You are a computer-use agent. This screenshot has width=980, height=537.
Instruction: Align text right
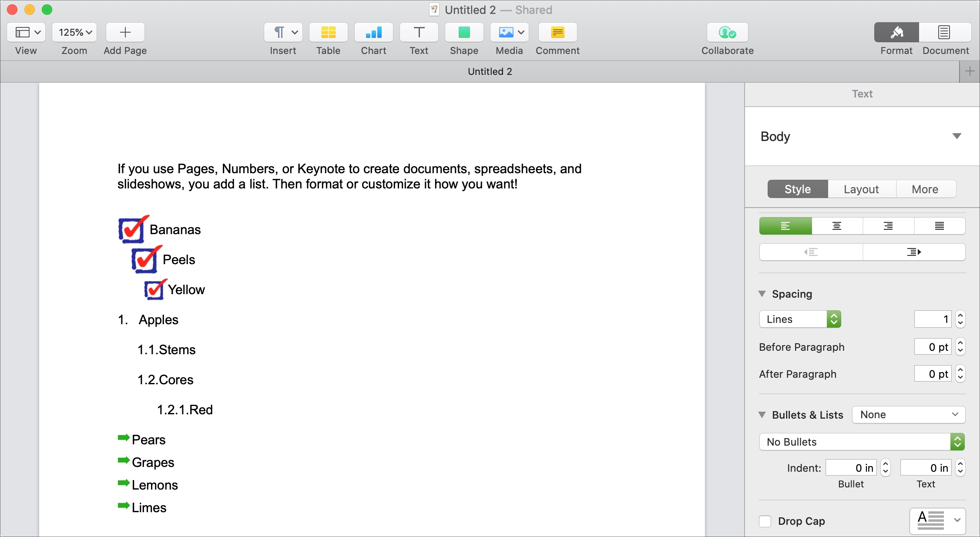tap(888, 226)
